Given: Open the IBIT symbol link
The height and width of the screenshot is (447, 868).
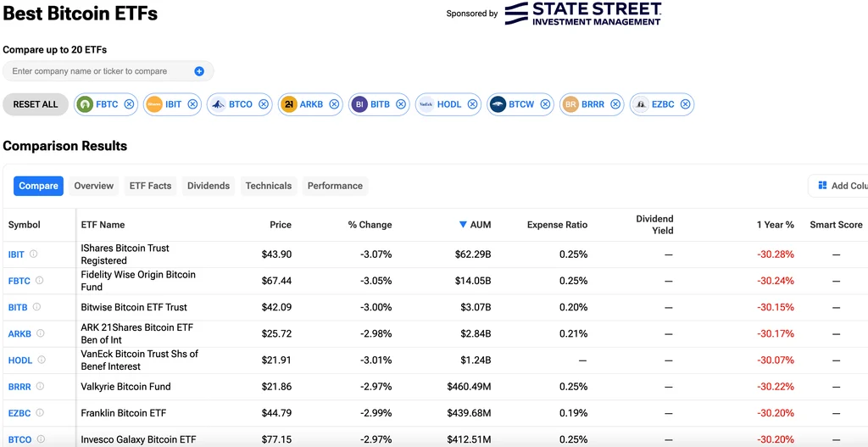Looking at the screenshot, I should pos(16,254).
